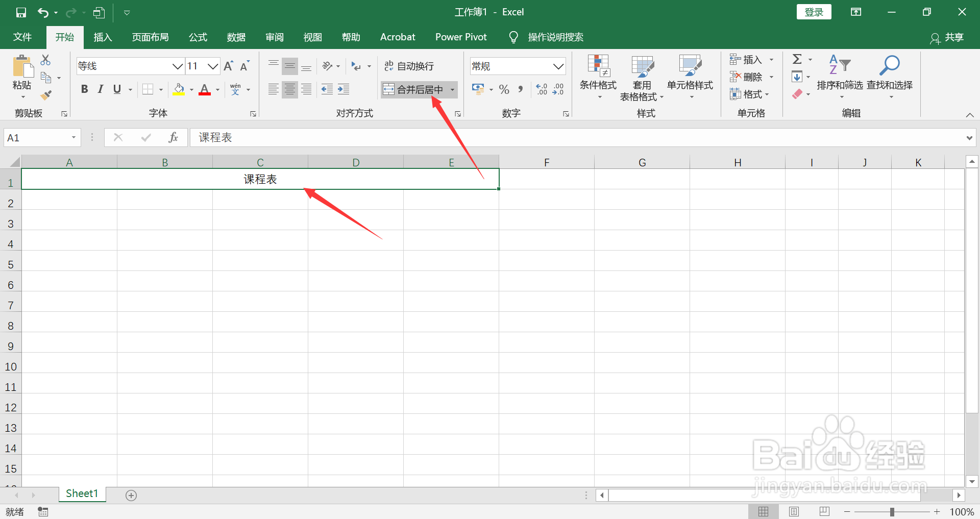Click the Name Box showing A1
This screenshot has width=980, height=519.
pos(42,138)
